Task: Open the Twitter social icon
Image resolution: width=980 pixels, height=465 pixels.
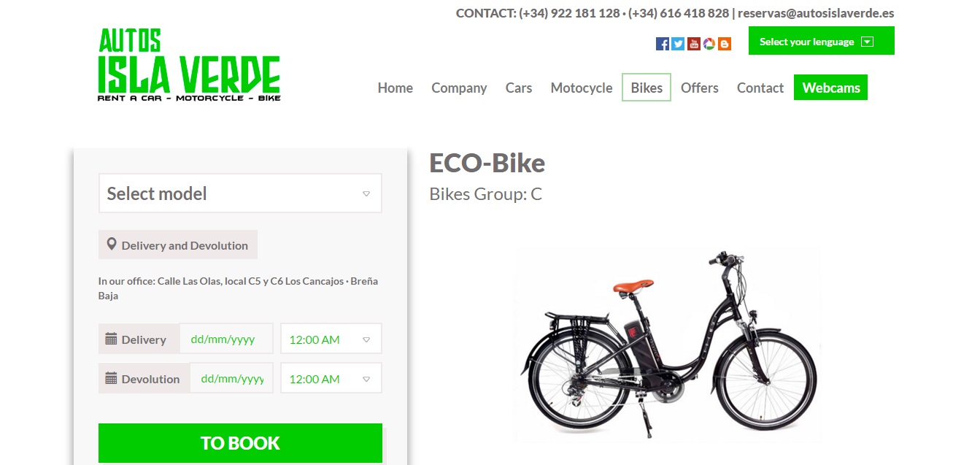Action: tap(678, 44)
